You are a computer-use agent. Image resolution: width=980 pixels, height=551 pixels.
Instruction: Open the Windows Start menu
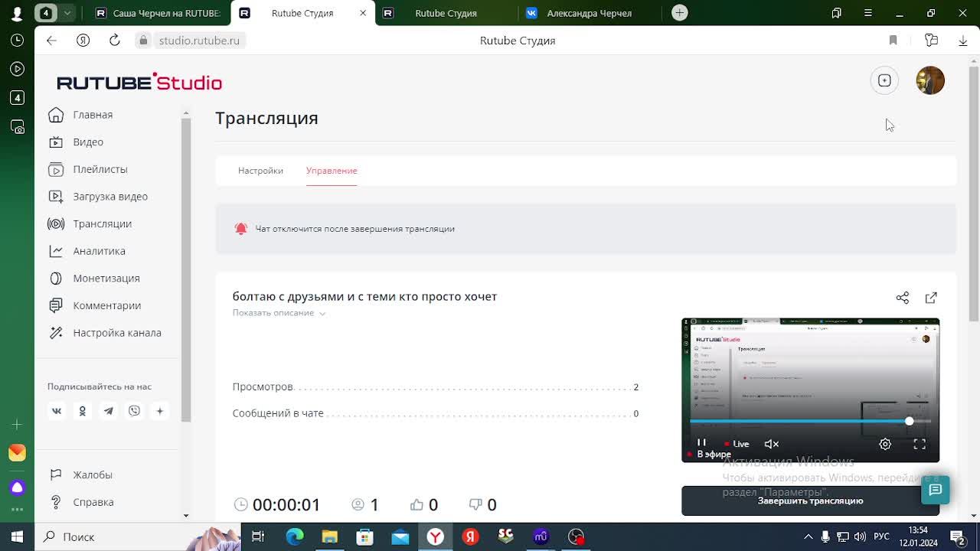click(x=17, y=537)
